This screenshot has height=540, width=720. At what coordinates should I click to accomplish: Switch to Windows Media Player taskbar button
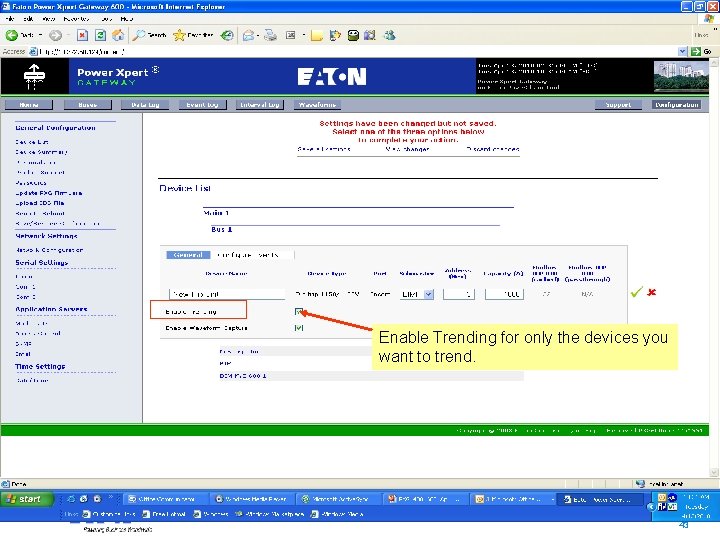click(x=251, y=499)
